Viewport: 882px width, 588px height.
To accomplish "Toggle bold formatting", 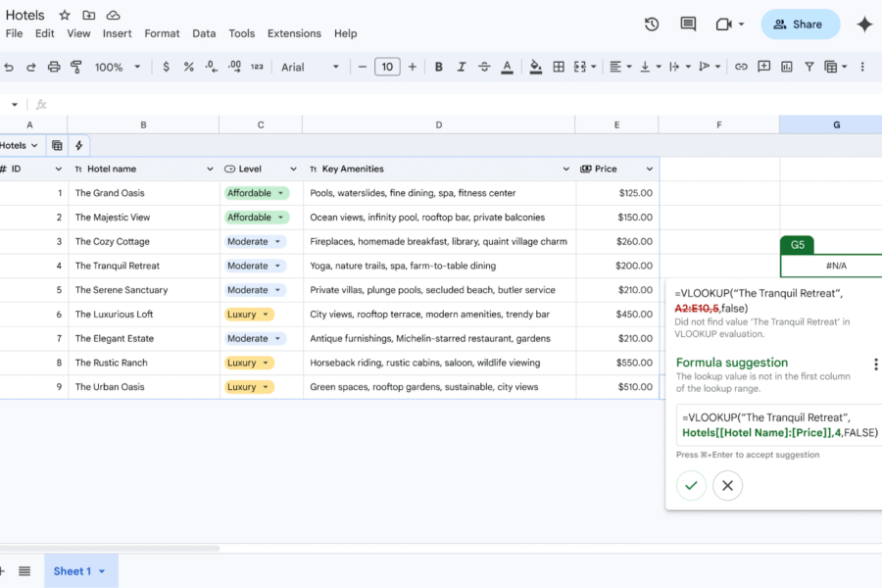I will [439, 67].
